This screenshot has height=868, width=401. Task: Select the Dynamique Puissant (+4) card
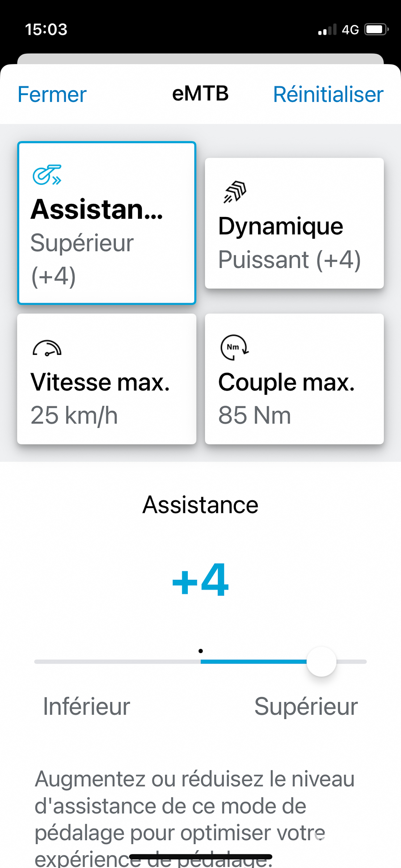(294, 223)
